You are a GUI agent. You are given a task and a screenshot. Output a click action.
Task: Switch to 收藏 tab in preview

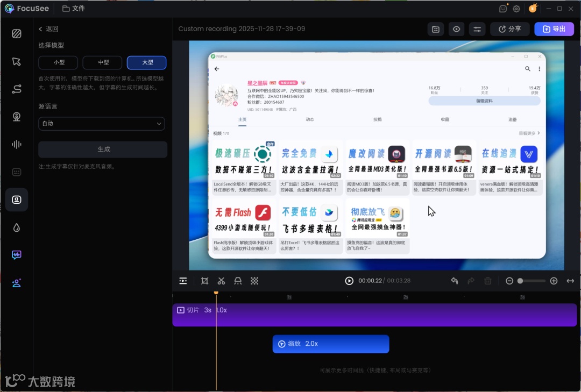445,119
